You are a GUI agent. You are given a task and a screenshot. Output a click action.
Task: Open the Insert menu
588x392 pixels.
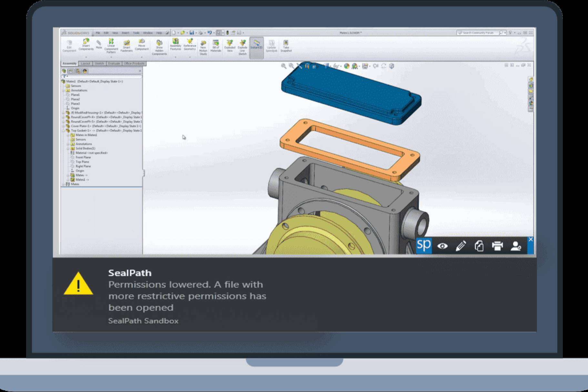[126, 33]
